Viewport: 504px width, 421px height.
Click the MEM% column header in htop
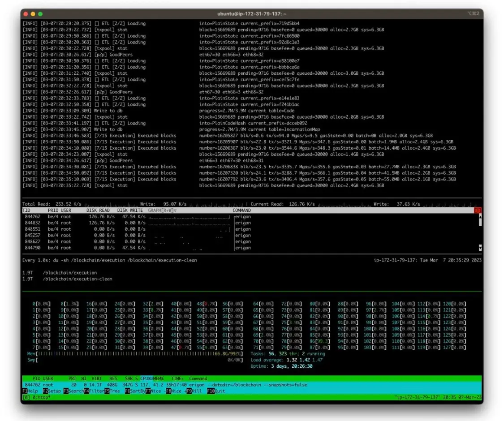coord(158,378)
